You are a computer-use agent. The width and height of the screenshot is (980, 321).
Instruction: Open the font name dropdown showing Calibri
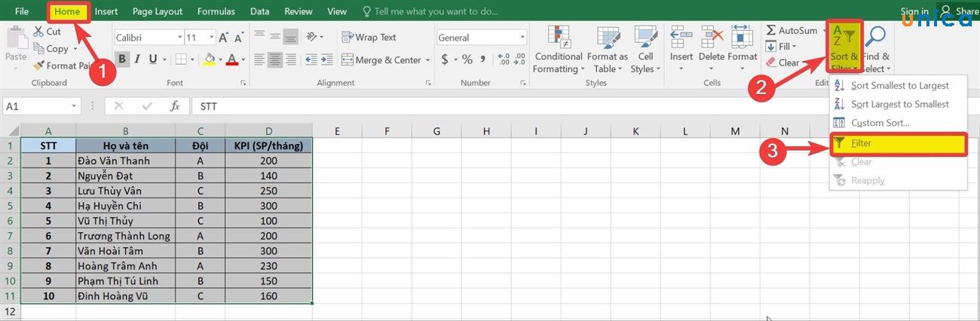coord(179,37)
